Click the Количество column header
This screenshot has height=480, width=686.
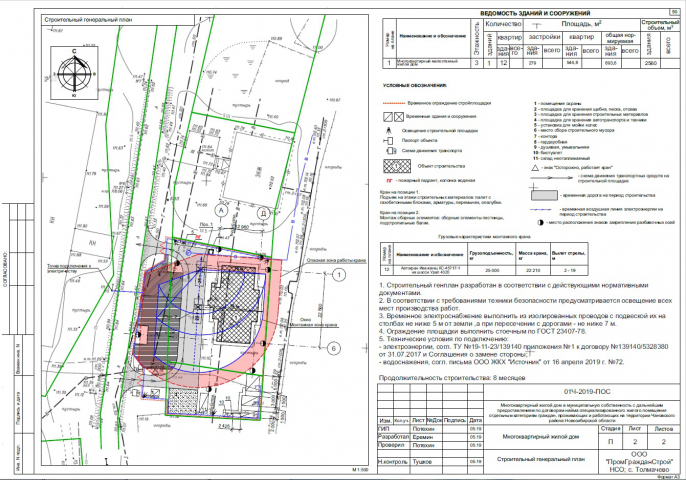click(x=503, y=24)
